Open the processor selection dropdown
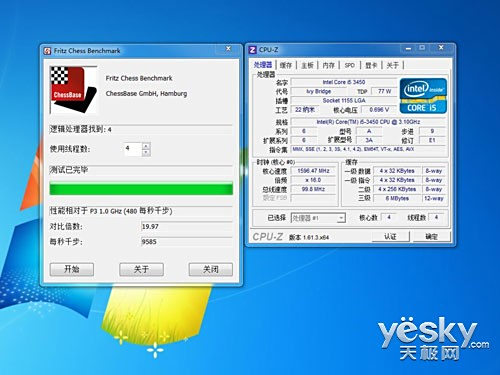Image resolution: width=500 pixels, height=375 pixels. 341,218
